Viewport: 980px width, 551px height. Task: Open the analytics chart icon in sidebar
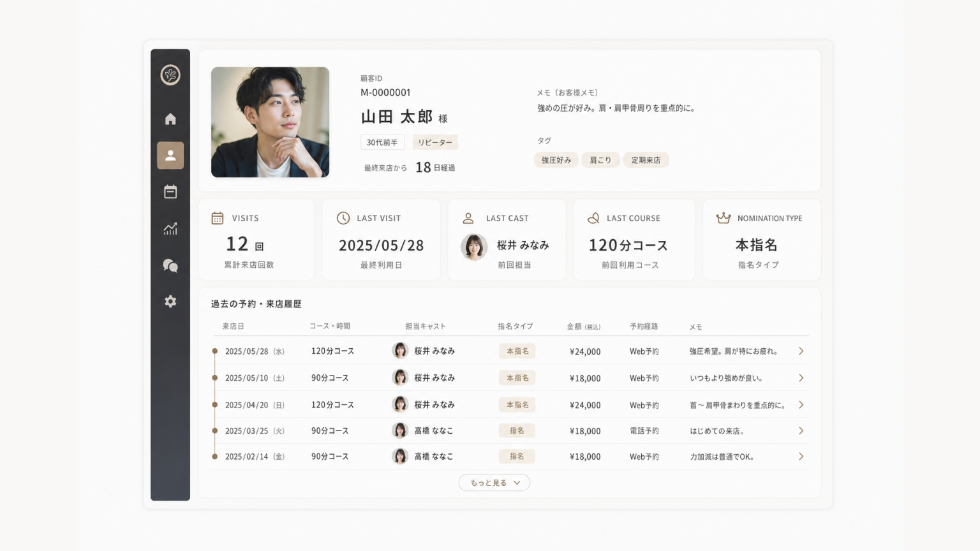pyautogui.click(x=170, y=228)
